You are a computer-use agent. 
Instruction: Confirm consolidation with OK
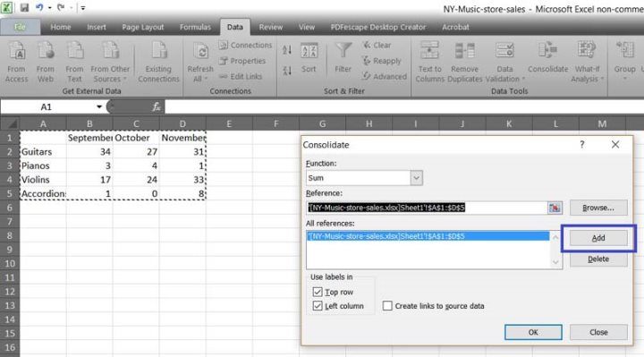(x=533, y=332)
